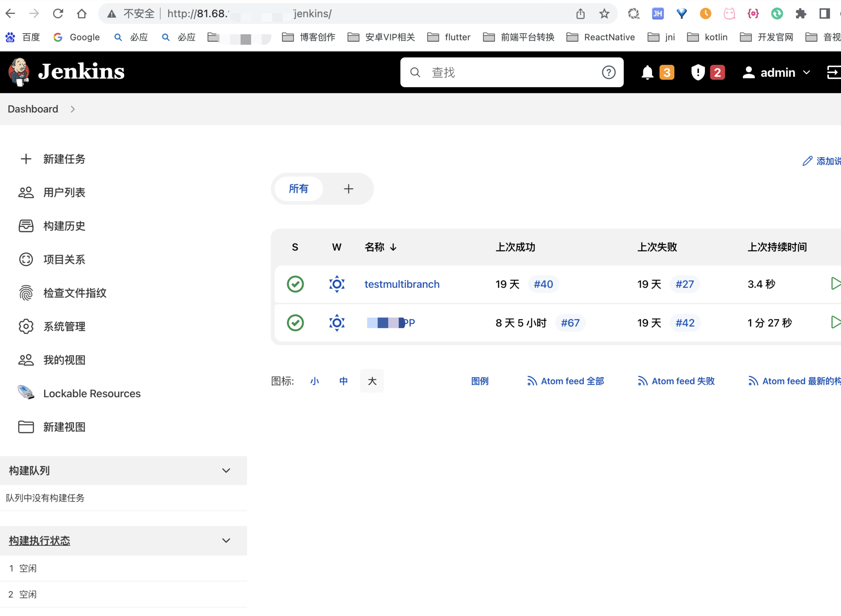The height and width of the screenshot is (616, 841).
Task: Open the 图例 legend link
Action: (479, 381)
